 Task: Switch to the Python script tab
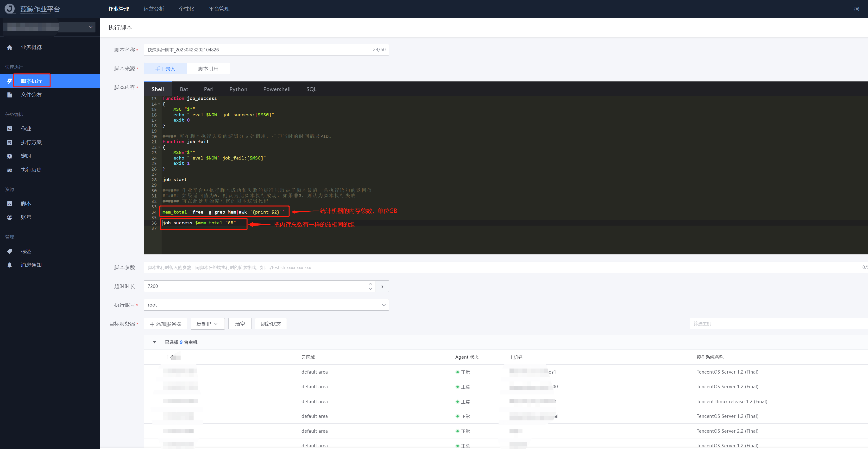point(238,89)
